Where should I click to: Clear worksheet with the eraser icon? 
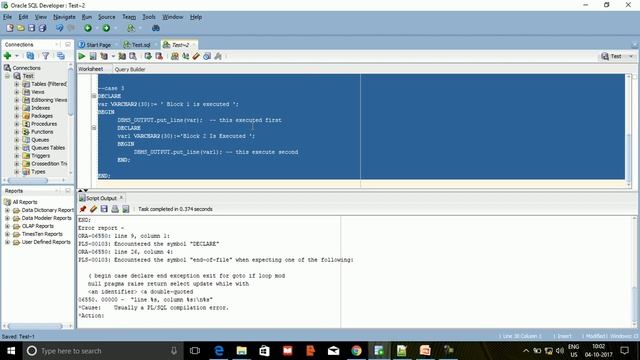(196, 56)
